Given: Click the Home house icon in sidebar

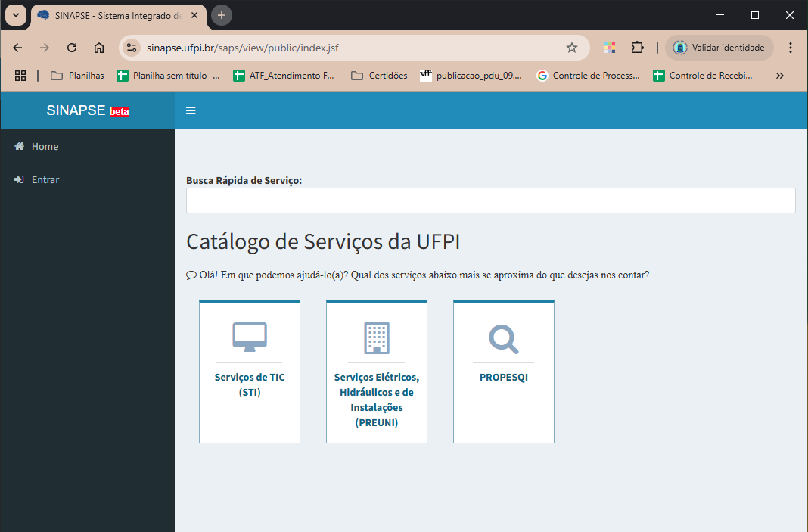Looking at the screenshot, I should pos(19,146).
